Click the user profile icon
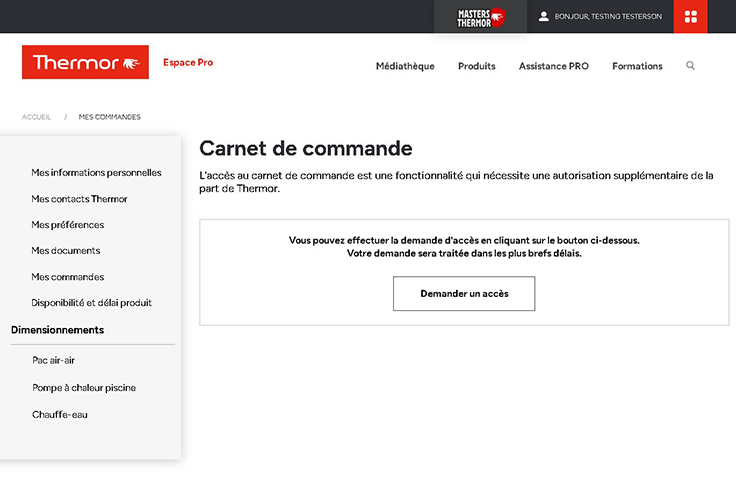This screenshot has width=736, height=484. pyautogui.click(x=544, y=16)
